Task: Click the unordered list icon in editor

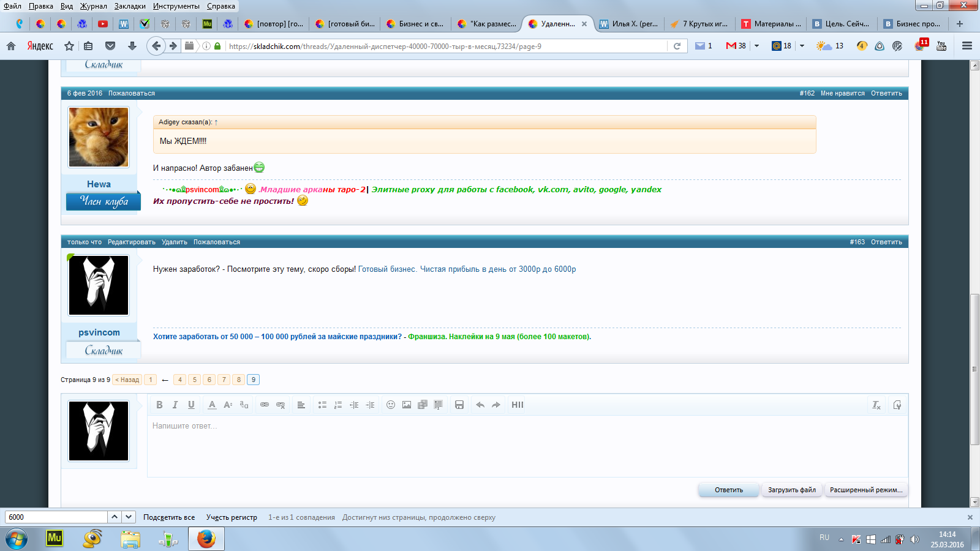Action: coord(322,405)
